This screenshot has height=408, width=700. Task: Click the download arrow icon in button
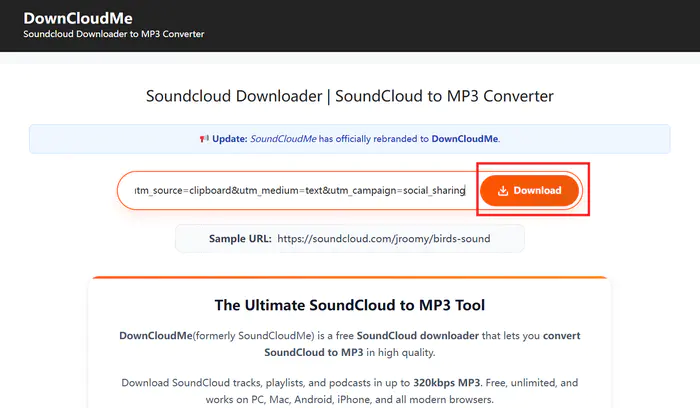(x=503, y=191)
